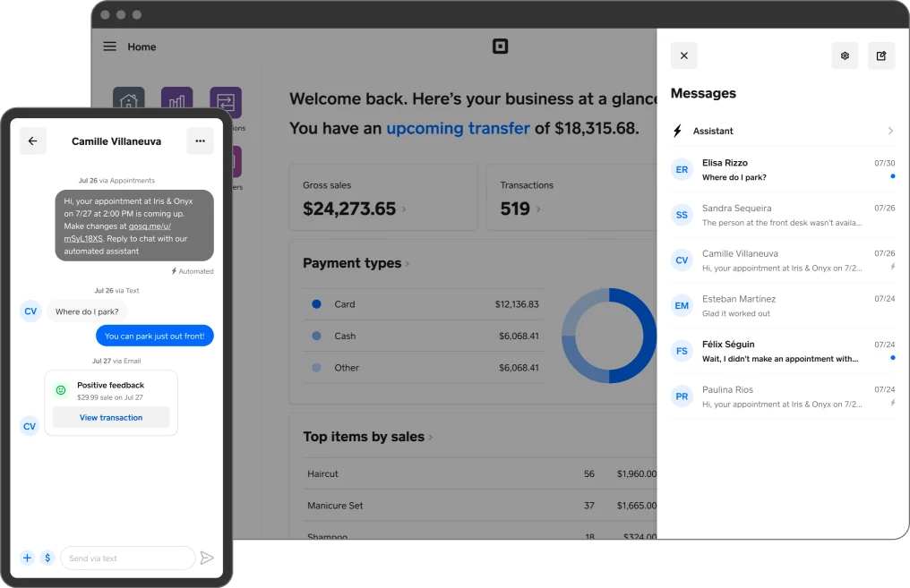Go back using the arrow in conversation header
The width and height of the screenshot is (910, 588).
point(32,141)
